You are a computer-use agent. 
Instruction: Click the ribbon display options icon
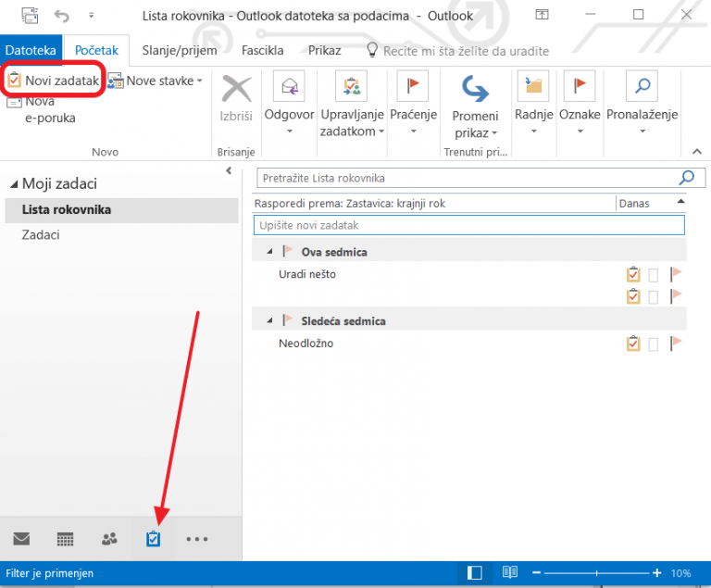coord(542,15)
